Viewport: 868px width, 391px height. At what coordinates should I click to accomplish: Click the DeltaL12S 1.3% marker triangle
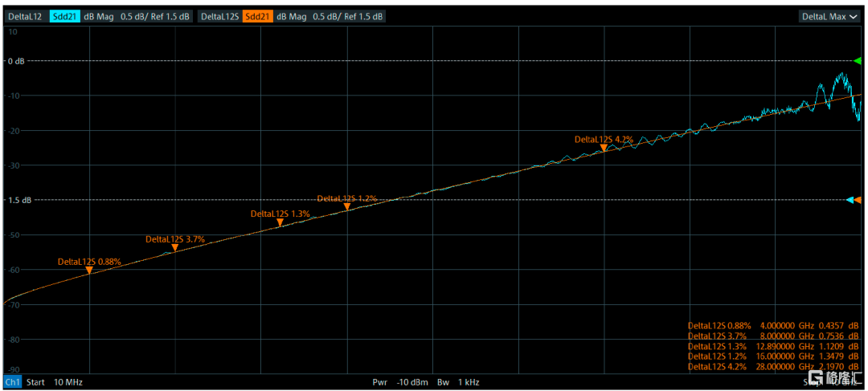280,223
